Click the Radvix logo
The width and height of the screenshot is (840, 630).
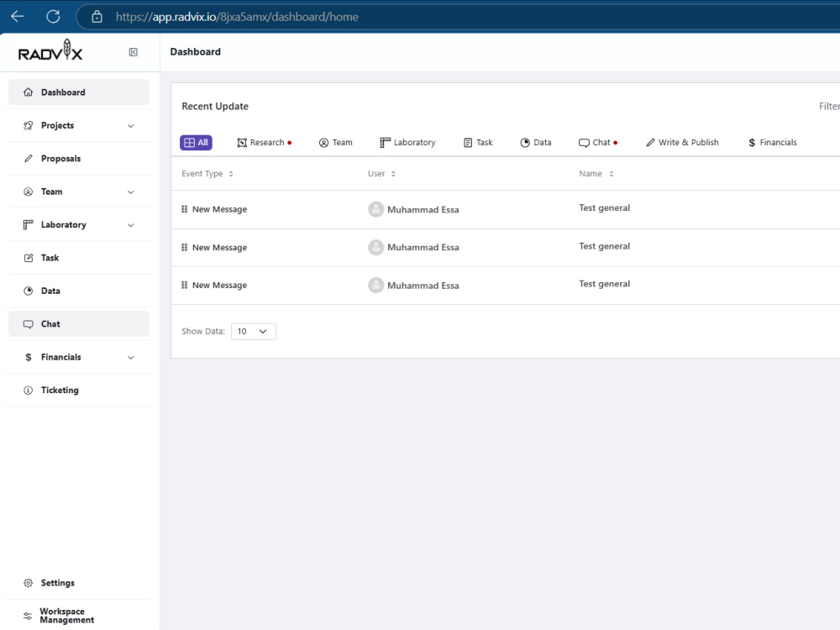[x=50, y=50]
